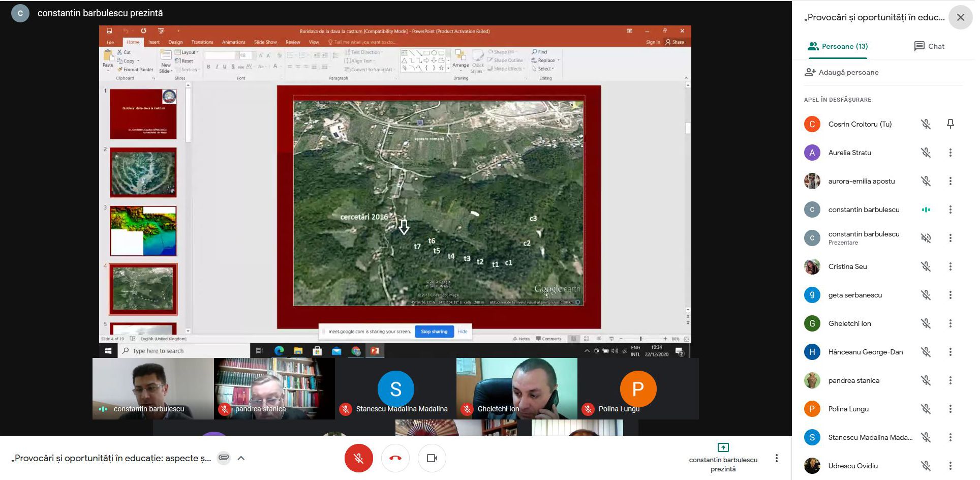The image size is (980, 480).
Task: Click the constantin barbulescu presenting screen icon
Action: [x=723, y=447]
